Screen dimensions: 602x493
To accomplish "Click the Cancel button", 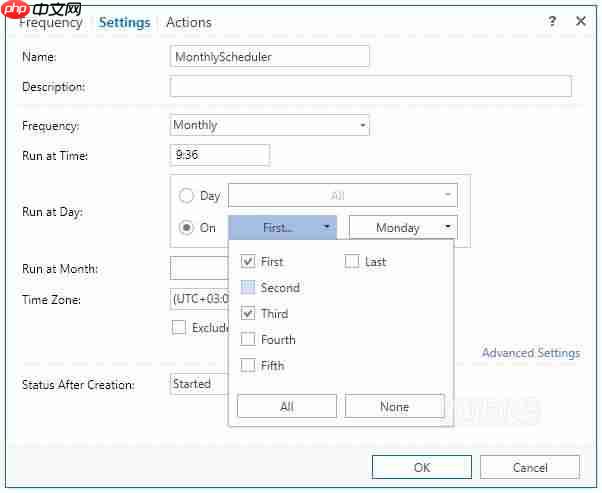I will 530,467.
